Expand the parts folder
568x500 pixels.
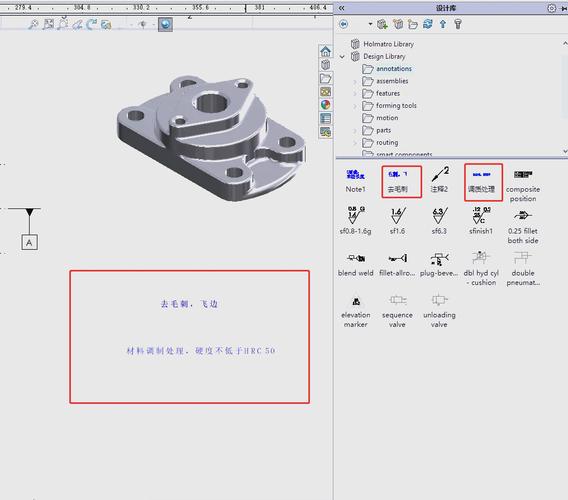pos(355,131)
